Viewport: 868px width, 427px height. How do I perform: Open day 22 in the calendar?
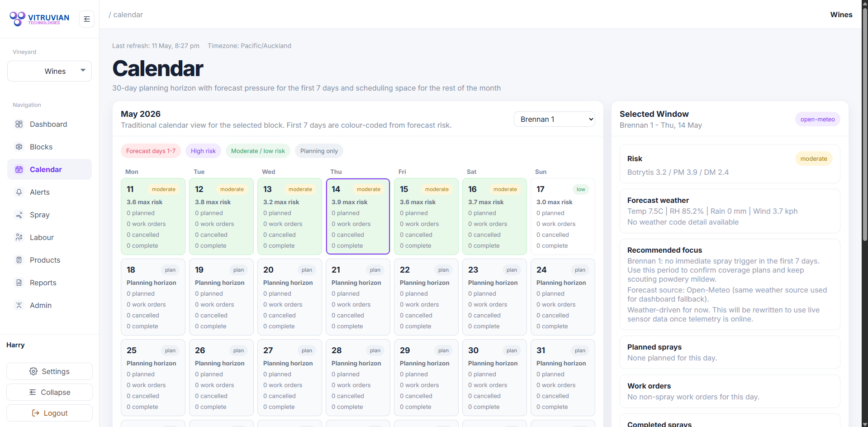426,297
